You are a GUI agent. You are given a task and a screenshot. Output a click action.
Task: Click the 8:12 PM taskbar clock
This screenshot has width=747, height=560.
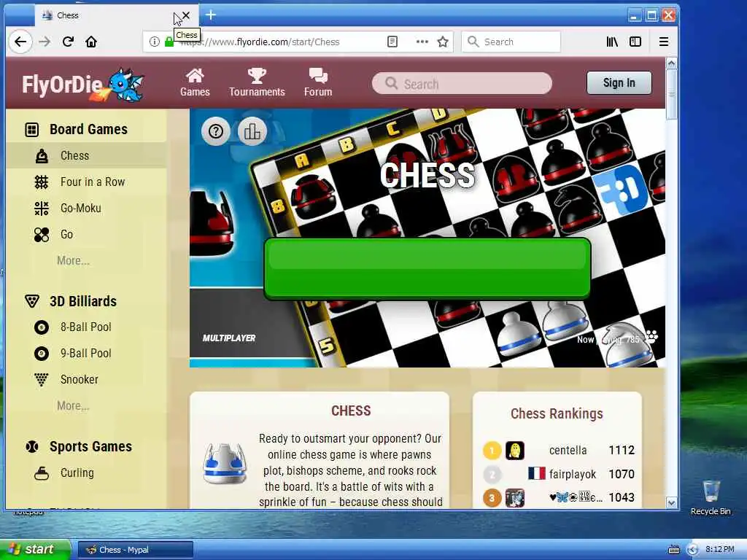pos(719,550)
